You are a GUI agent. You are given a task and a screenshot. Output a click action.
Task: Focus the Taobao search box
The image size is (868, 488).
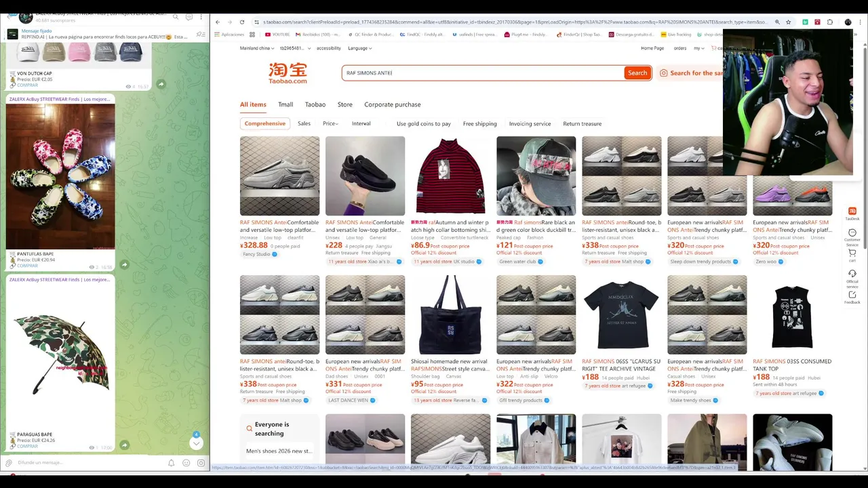tap(483, 73)
